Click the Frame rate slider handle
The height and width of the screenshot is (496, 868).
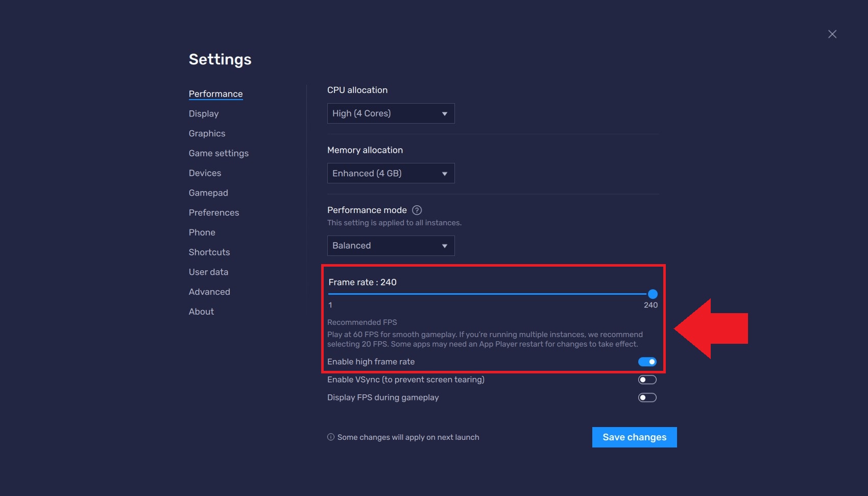click(652, 294)
